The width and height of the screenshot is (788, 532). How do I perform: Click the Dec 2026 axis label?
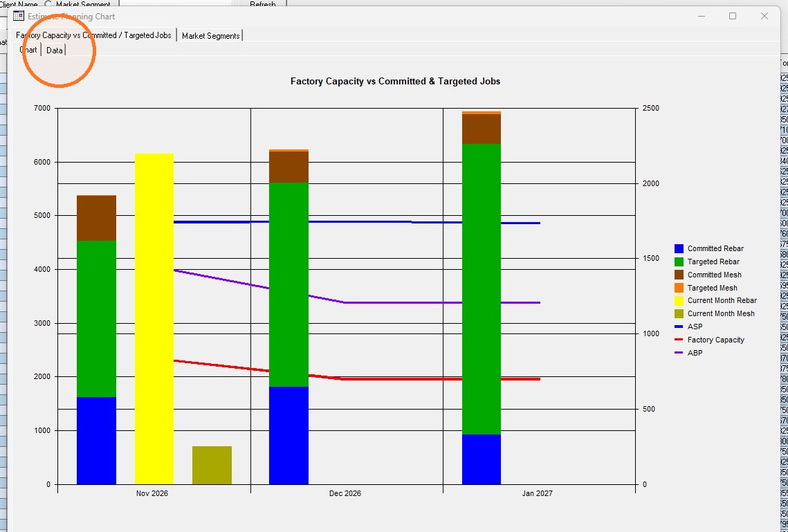click(345, 493)
